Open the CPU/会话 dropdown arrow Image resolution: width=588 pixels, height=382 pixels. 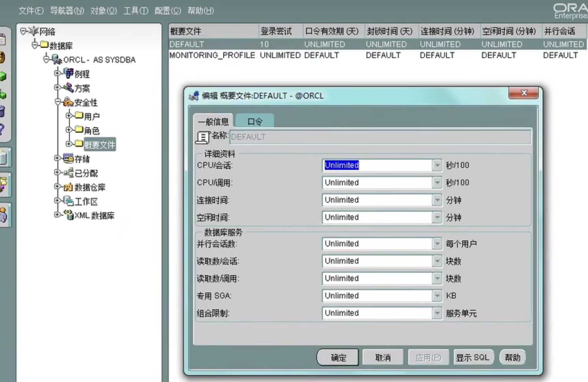point(437,165)
